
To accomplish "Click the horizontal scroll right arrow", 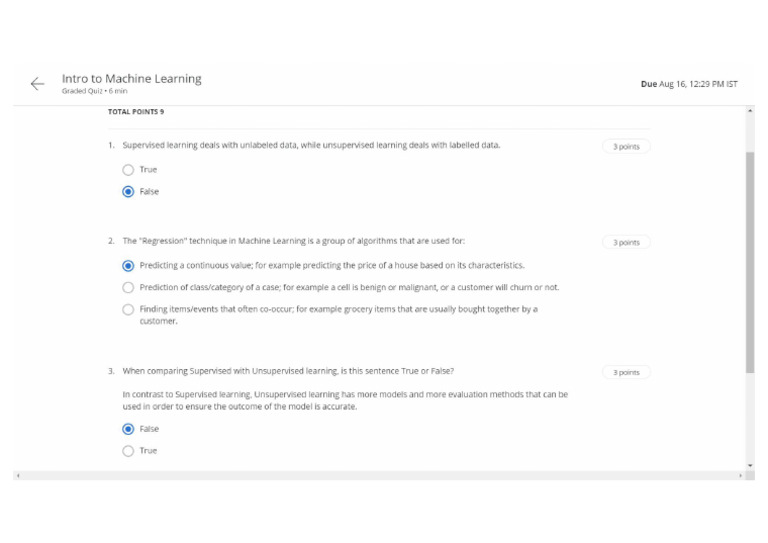I will [741, 475].
